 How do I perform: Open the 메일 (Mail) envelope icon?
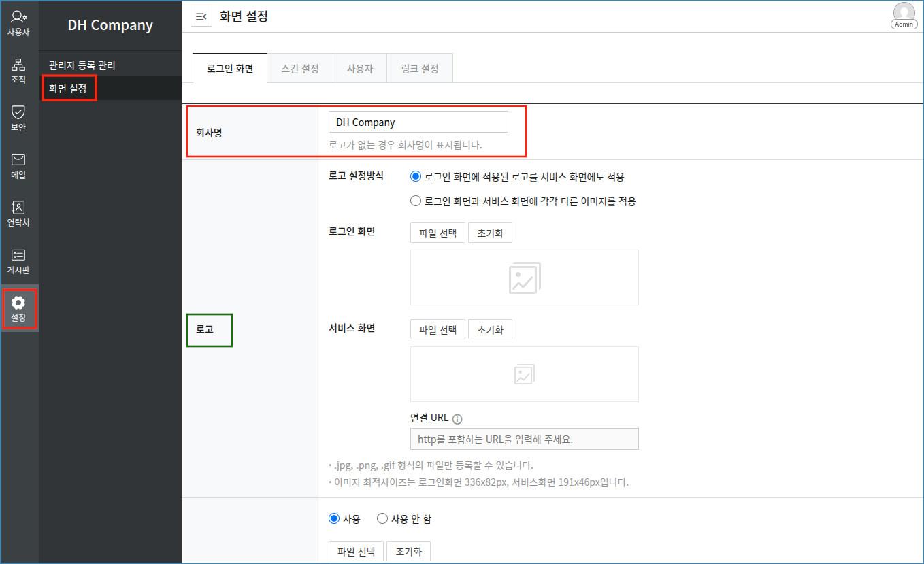[18, 165]
